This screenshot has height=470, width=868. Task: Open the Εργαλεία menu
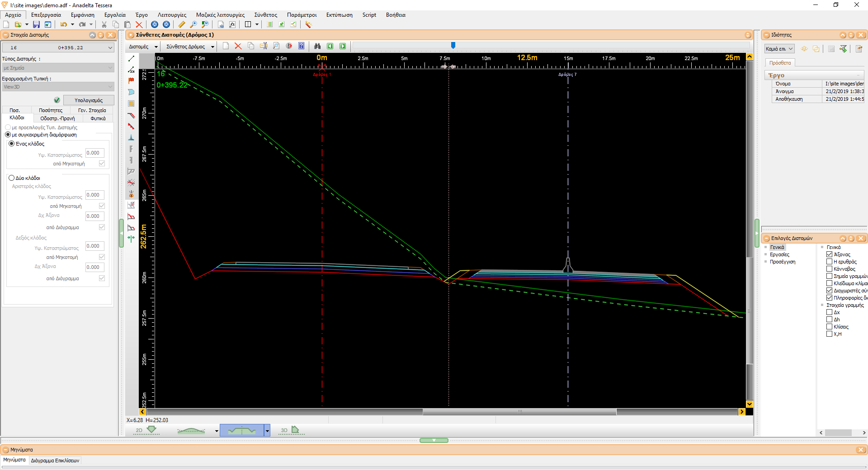point(115,15)
